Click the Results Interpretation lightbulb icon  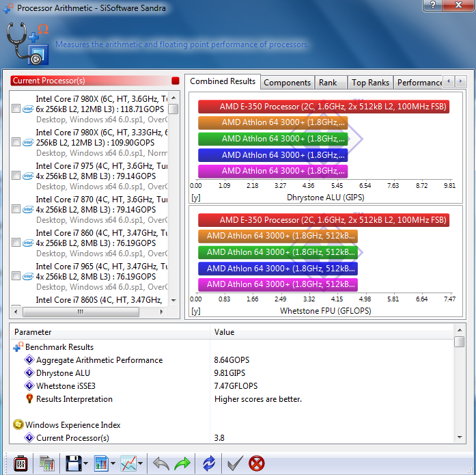tap(29, 398)
